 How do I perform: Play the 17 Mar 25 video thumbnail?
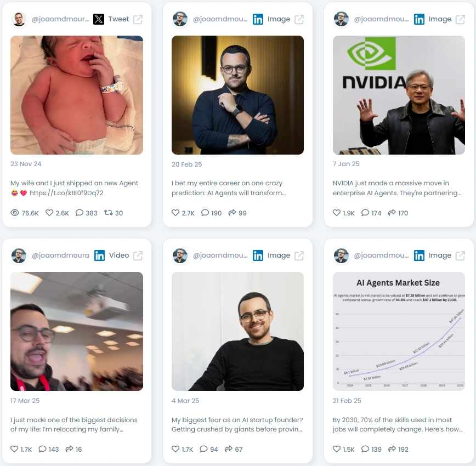pyautogui.click(x=77, y=331)
